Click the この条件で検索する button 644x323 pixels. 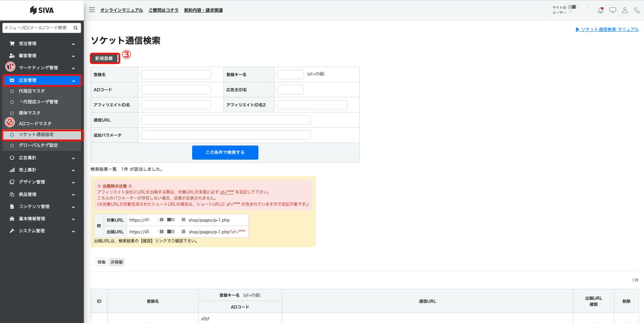pos(225,152)
